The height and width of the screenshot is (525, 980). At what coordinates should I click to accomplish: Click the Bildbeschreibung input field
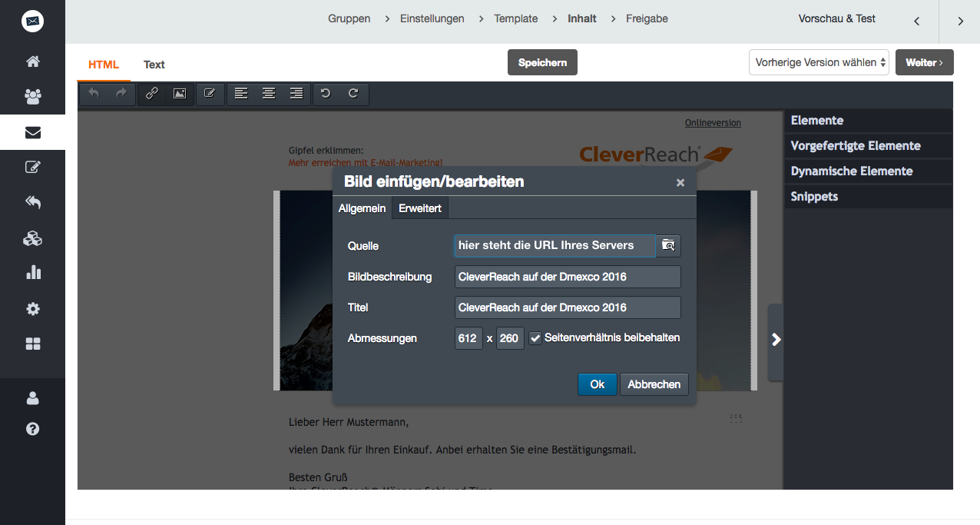(x=568, y=277)
